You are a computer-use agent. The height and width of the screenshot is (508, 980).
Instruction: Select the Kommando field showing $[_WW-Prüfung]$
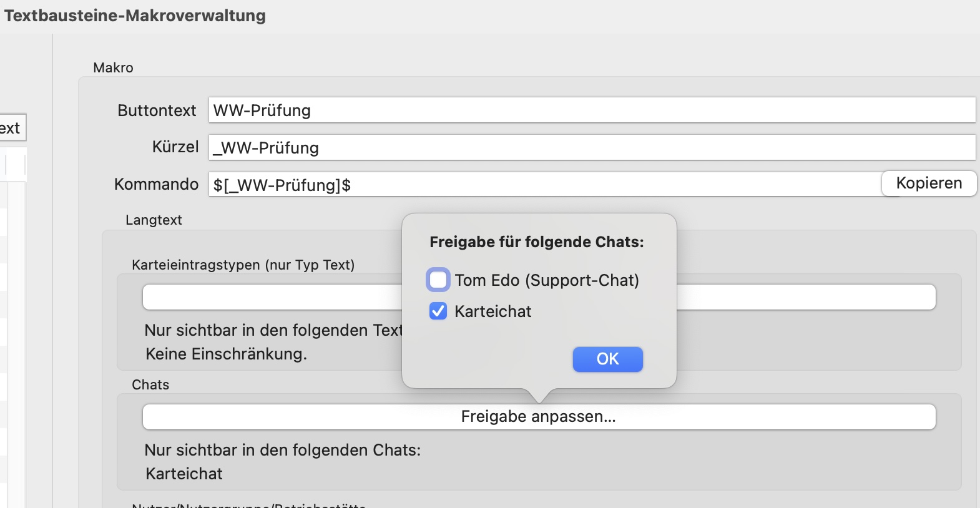point(545,185)
